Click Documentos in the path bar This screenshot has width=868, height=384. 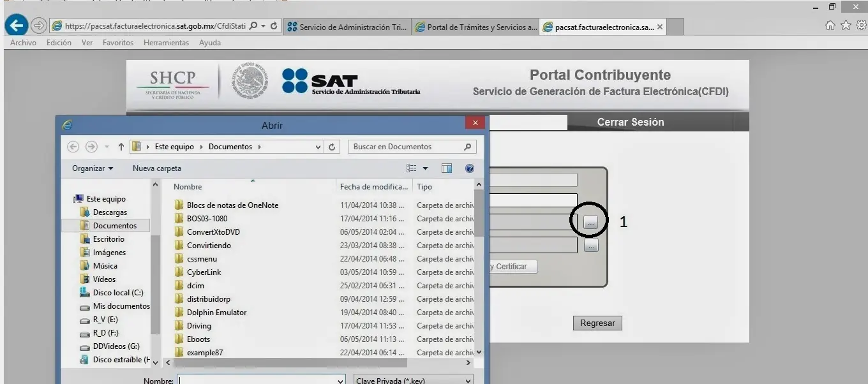pyautogui.click(x=230, y=147)
